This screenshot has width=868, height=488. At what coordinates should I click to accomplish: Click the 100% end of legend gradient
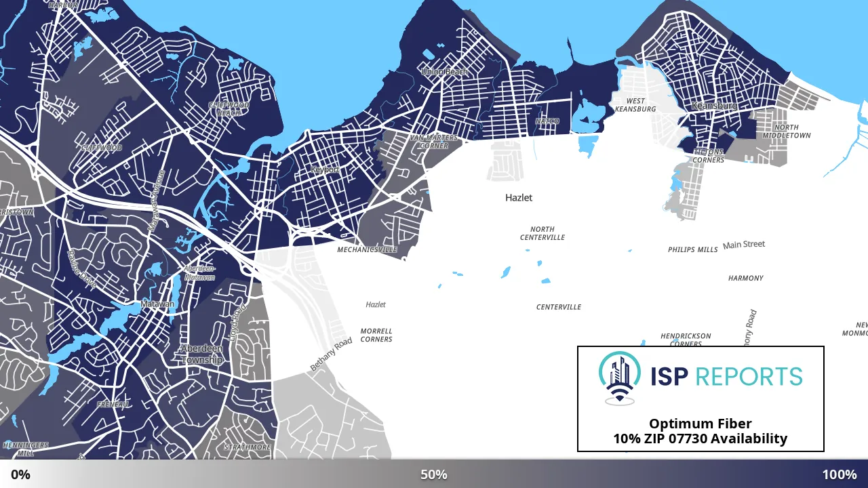(840, 474)
